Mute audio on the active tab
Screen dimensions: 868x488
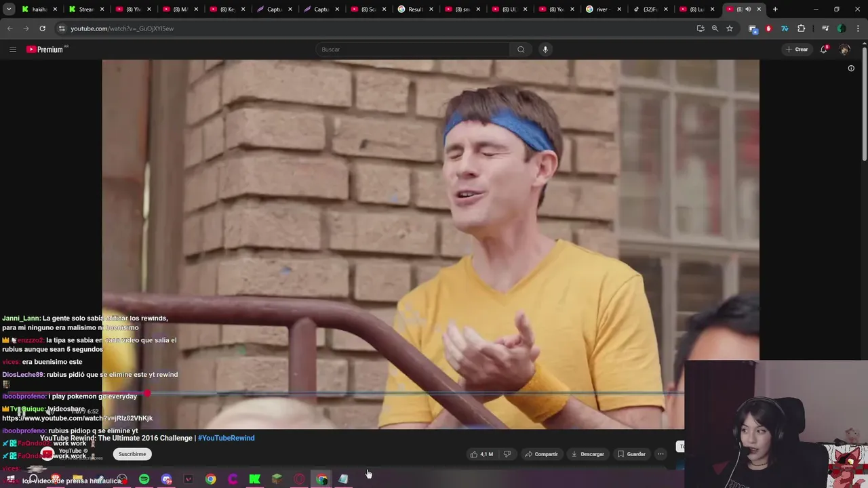tap(748, 9)
